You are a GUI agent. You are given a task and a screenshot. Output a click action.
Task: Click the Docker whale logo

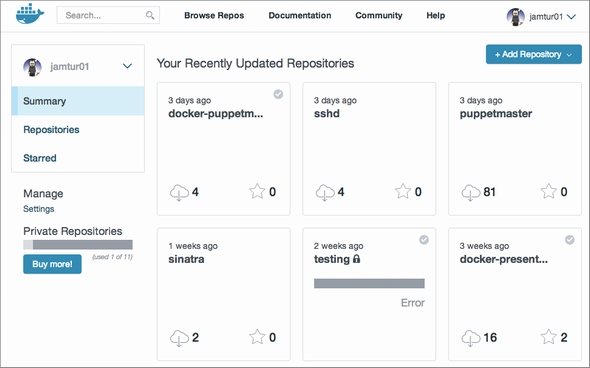pos(30,14)
